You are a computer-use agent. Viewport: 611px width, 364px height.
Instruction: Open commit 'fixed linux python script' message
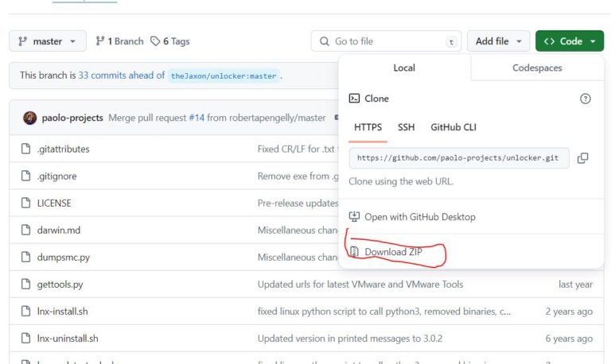pos(384,312)
